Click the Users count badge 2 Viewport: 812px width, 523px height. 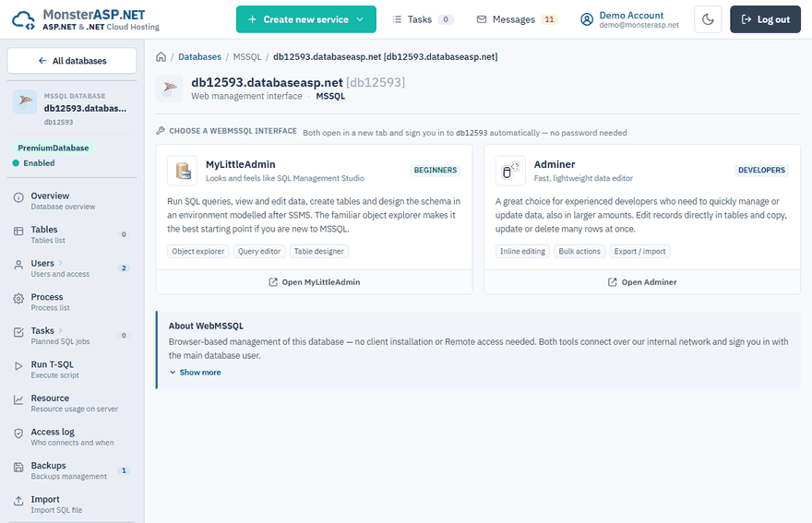(x=124, y=268)
